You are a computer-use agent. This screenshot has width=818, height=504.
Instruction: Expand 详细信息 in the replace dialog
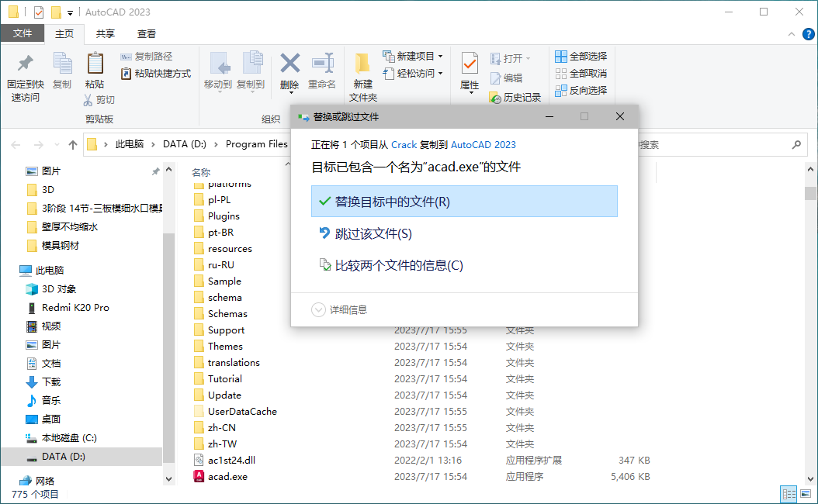coord(319,309)
